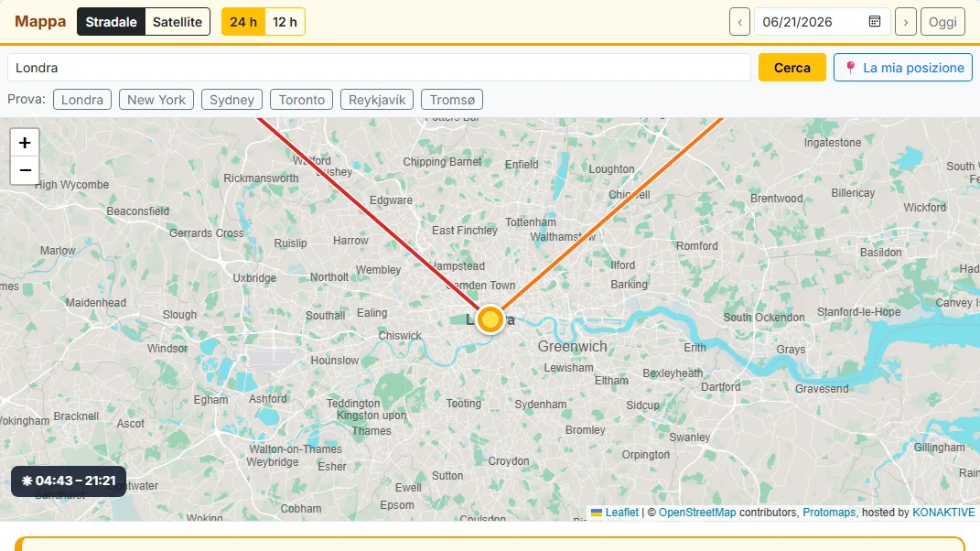Click the orange sunrise direction line
The width and height of the screenshot is (980, 551).
(612, 212)
